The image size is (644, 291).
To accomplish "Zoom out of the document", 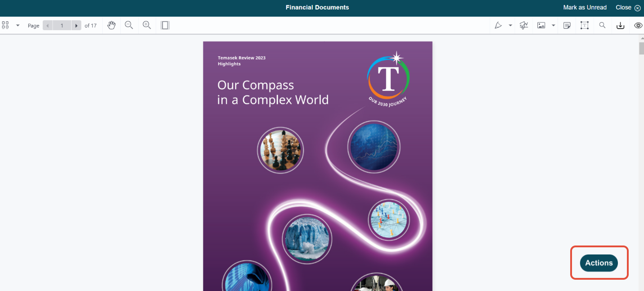I will [x=129, y=25].
